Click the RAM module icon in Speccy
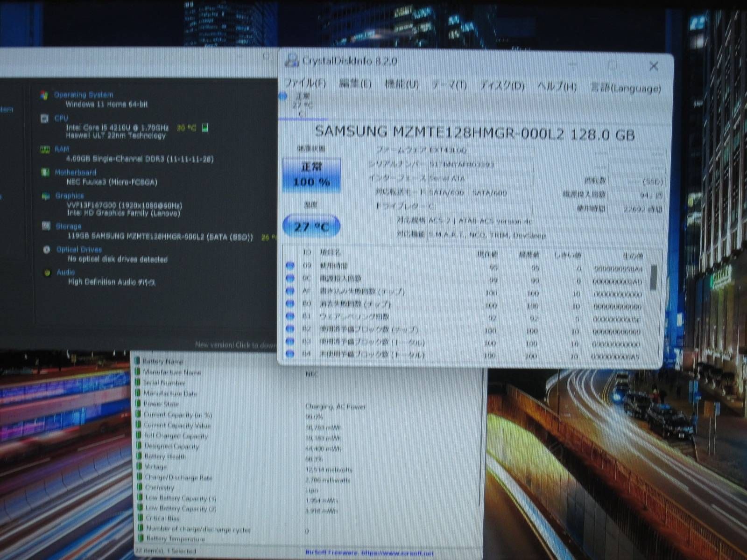Screen dimensions: 747x560 click(45, 149)
